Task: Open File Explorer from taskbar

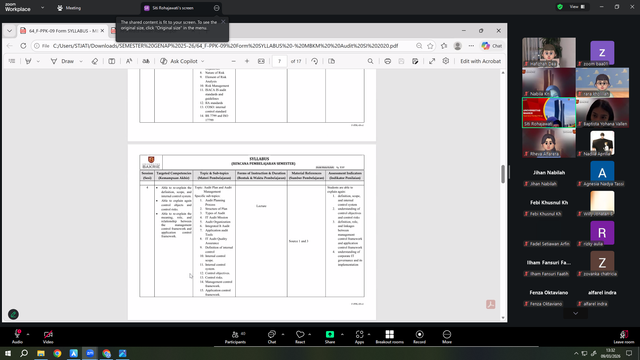Action: 41,353
